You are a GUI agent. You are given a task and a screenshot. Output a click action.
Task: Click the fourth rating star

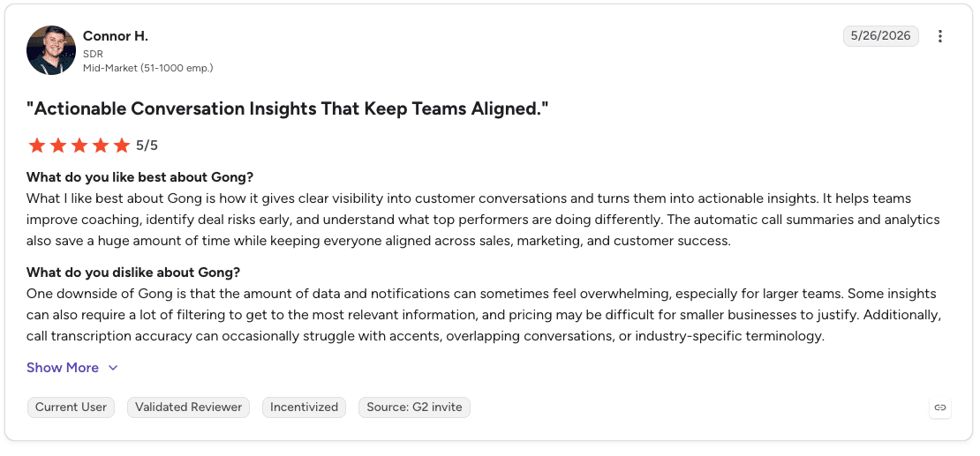(101, 146)
